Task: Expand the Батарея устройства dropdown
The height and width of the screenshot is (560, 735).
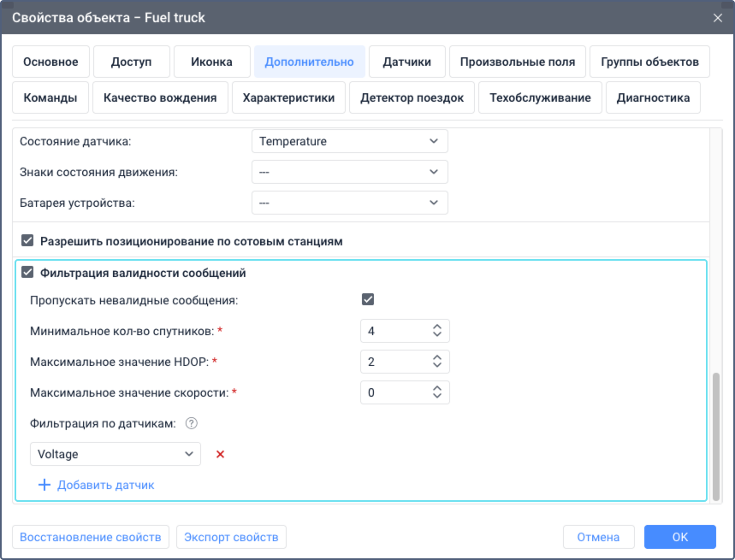Action: click(x=349, y=203)
